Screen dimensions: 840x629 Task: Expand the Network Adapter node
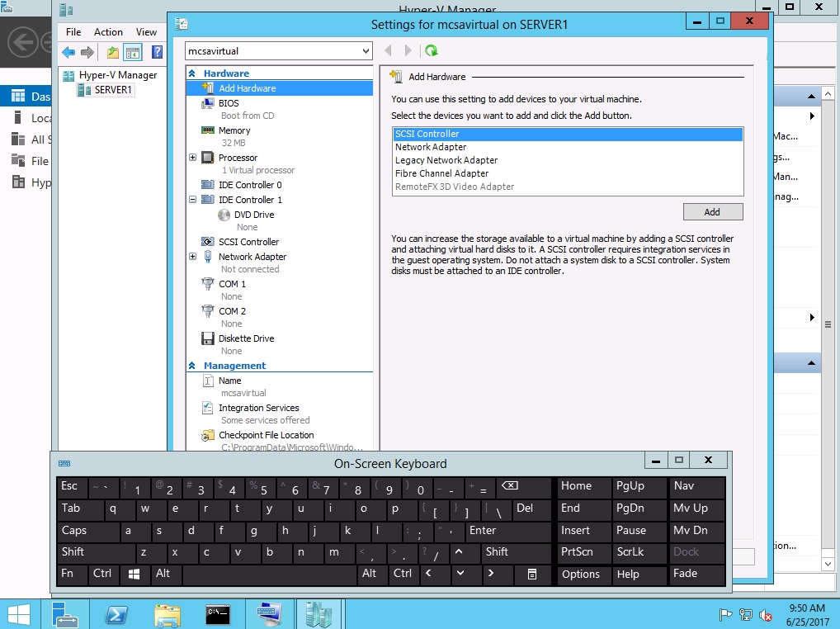coord(193,257)
